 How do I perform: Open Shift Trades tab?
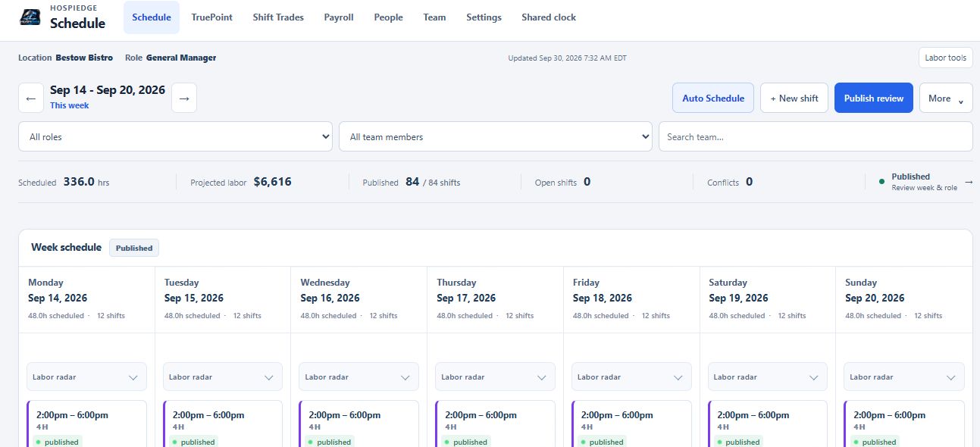click(278, 17)
